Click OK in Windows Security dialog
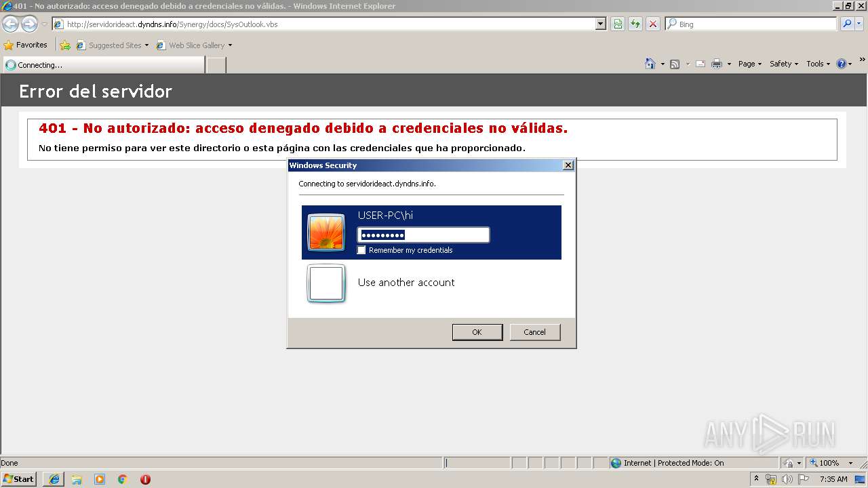This screenshot has height=488, width=868. [x=477, y=332]
